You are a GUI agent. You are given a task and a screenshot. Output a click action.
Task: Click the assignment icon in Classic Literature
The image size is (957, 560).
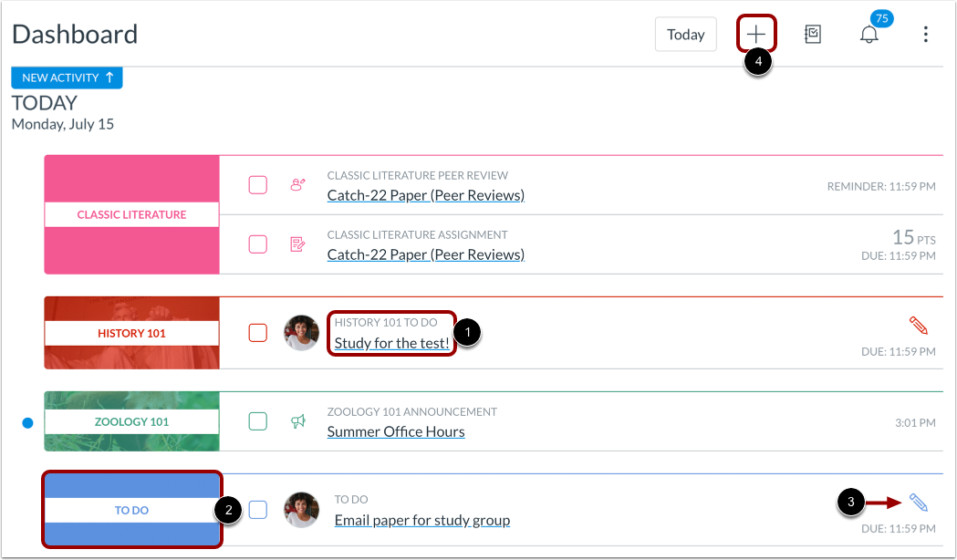297,244
